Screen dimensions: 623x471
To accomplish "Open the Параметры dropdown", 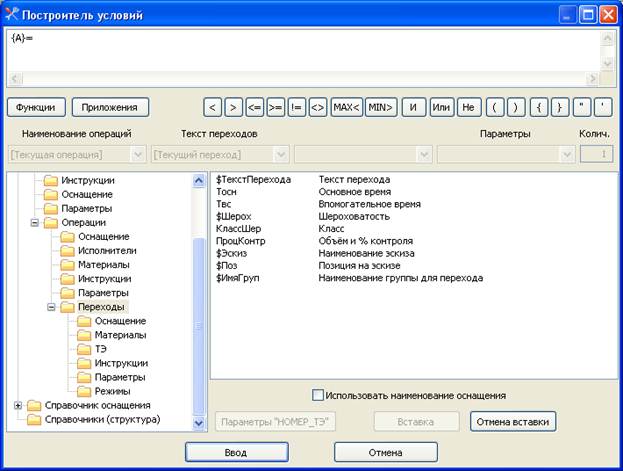I will click(567, 154).
